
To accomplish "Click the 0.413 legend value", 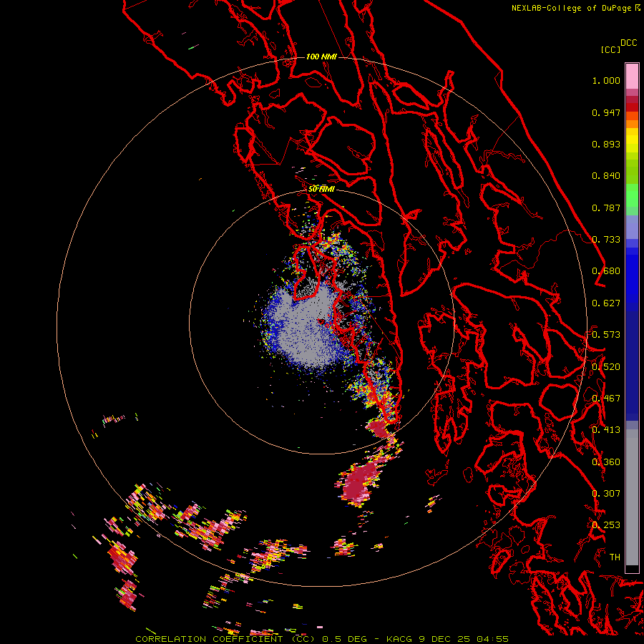I will [x=606, y=430].
